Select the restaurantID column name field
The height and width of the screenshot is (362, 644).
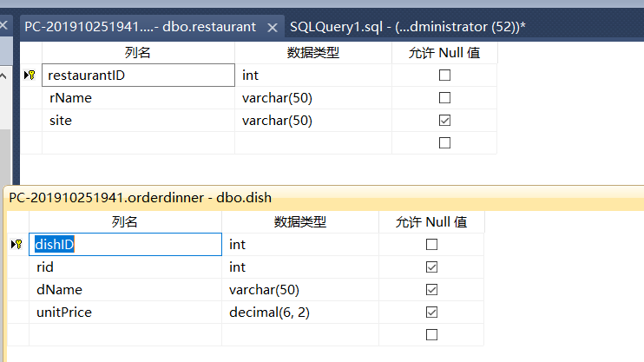pos(138,76)
